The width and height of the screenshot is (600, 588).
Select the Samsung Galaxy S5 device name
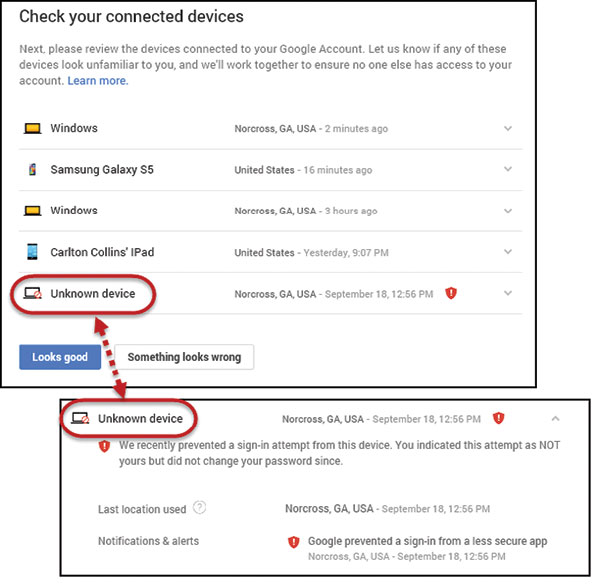pyautogui.click(x=102, y=170)
